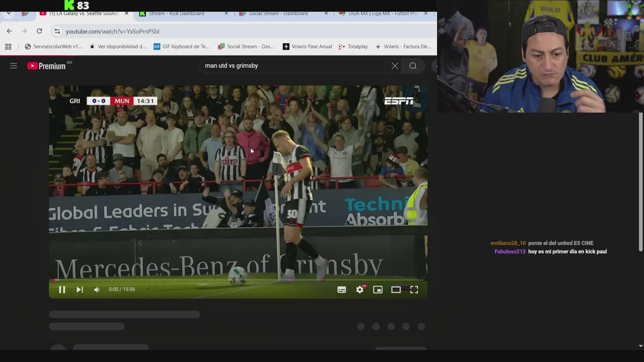The width and height of the screenshot is (644, 362).
Task: Switch to miniplayer mode
Action: tap(378, 290)
